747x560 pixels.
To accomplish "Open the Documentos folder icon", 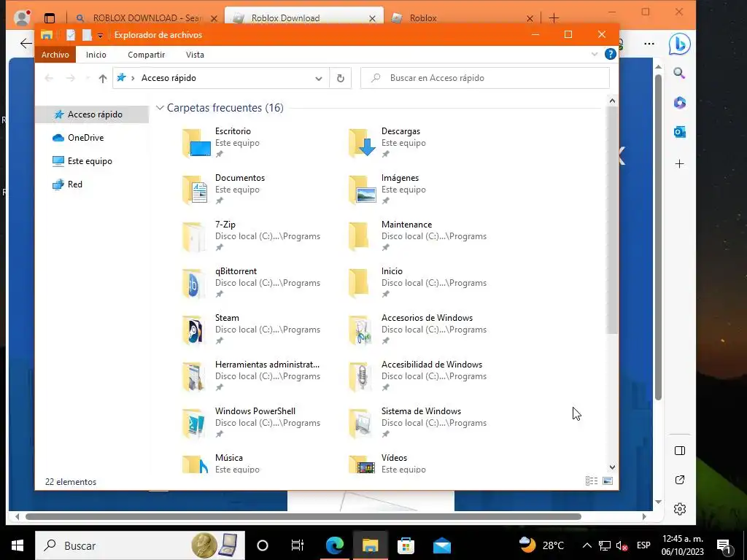I will coord(196,189).
